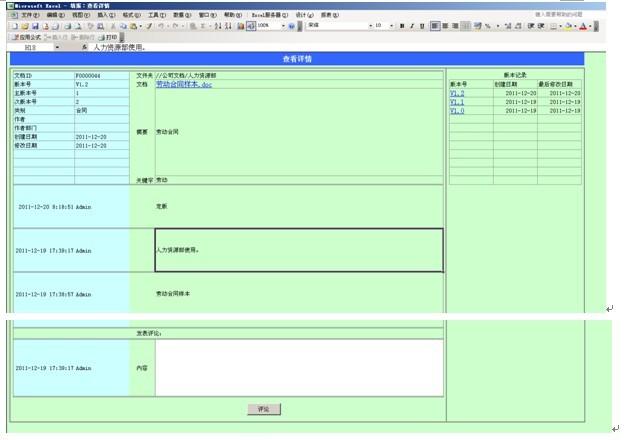Click the Paste clipboard icon
The image size is (626, 440).
coord(133,26)
